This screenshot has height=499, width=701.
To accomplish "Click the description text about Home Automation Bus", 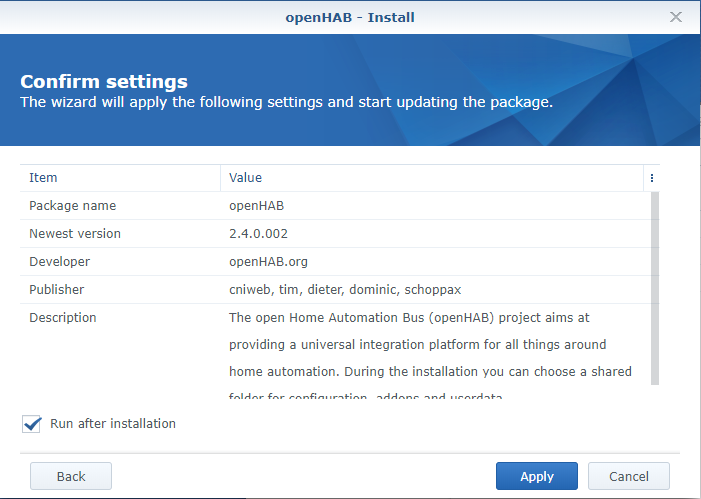I will pos(430,353).
